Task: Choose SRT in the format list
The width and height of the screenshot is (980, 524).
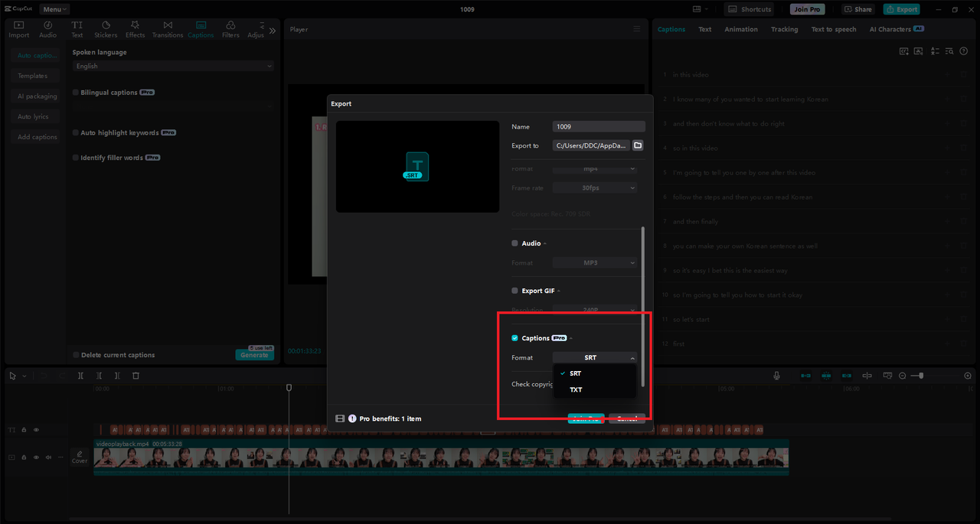Action: 595,373
